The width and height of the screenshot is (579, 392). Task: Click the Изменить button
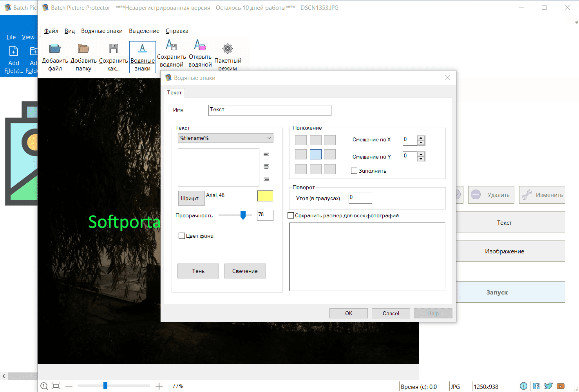(542, 195)
